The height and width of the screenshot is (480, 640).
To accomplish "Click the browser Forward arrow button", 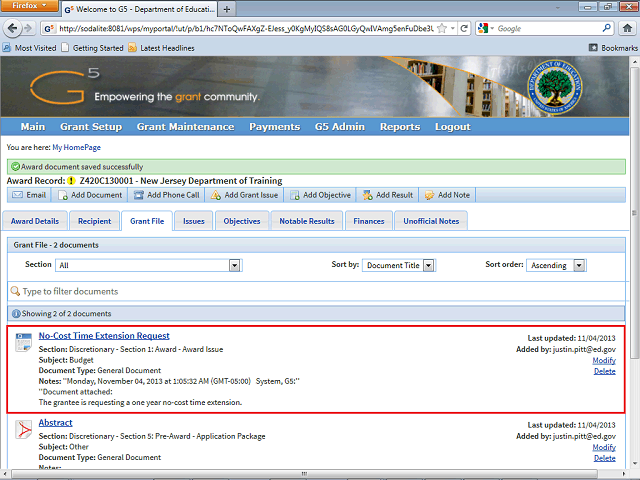I will (x=28, y=28).
